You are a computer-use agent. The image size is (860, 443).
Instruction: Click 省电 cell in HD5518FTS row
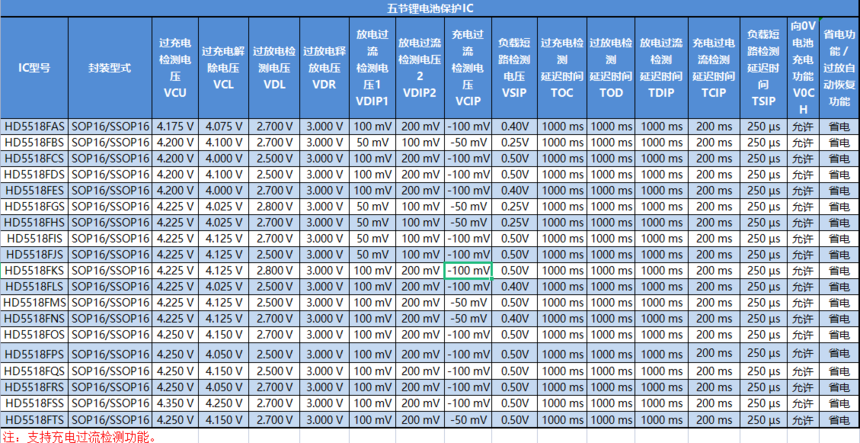[x=840, y=419]
